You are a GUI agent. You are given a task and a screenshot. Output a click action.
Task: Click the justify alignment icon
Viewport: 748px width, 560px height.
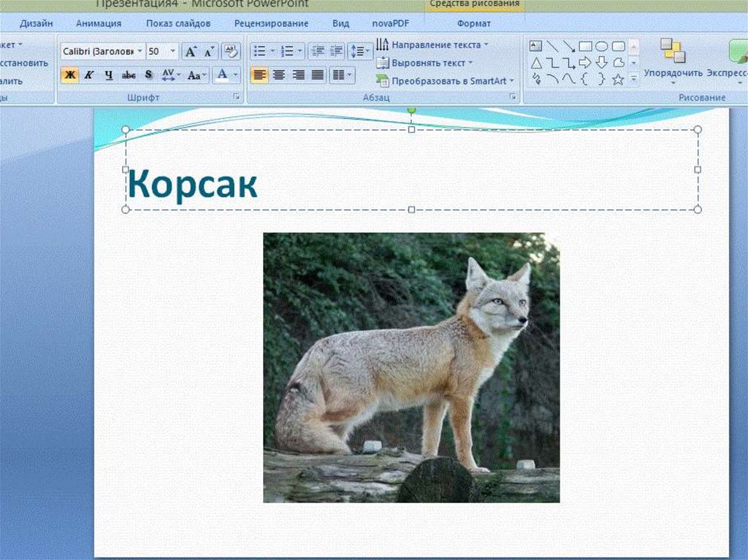317,75
